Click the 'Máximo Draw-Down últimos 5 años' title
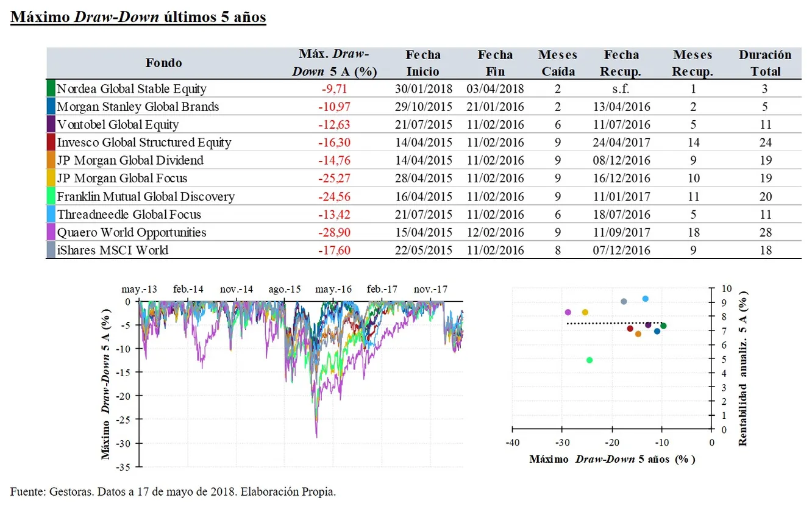Viewport: 812px width, 506px height. tap(138, 17)
